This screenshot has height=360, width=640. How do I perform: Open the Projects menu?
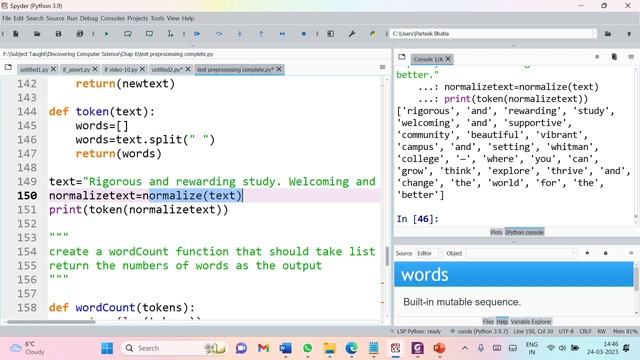138,18
